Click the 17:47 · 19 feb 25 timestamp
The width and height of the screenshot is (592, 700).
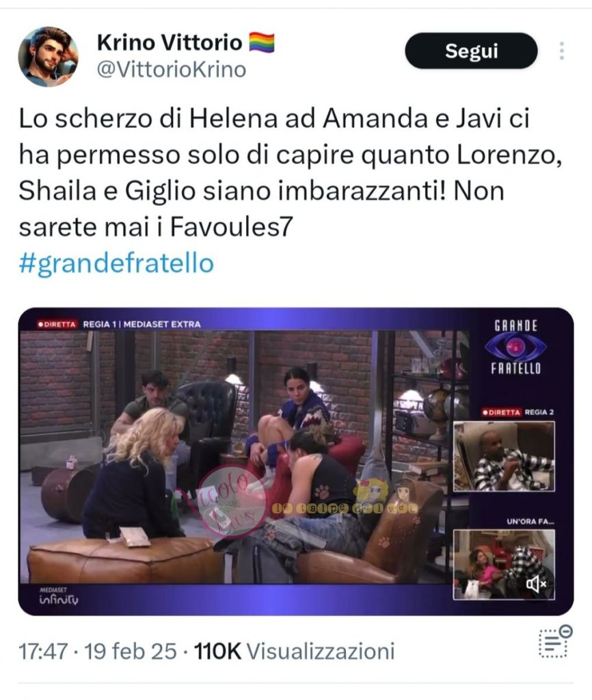coord(97,651)
